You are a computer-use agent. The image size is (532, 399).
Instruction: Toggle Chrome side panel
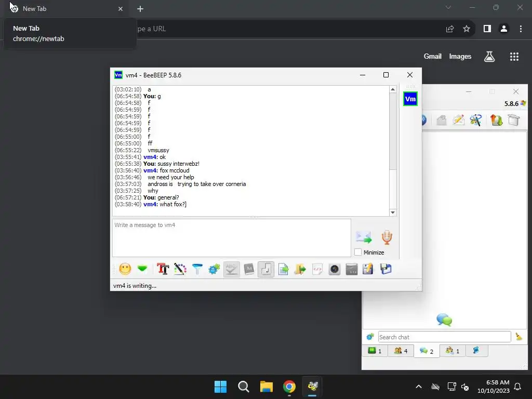487,29
